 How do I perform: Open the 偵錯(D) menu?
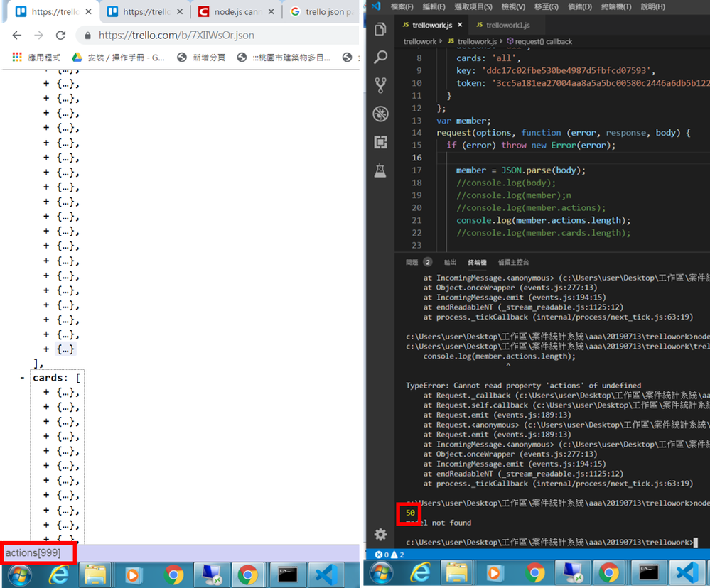(x=580, y=6)
